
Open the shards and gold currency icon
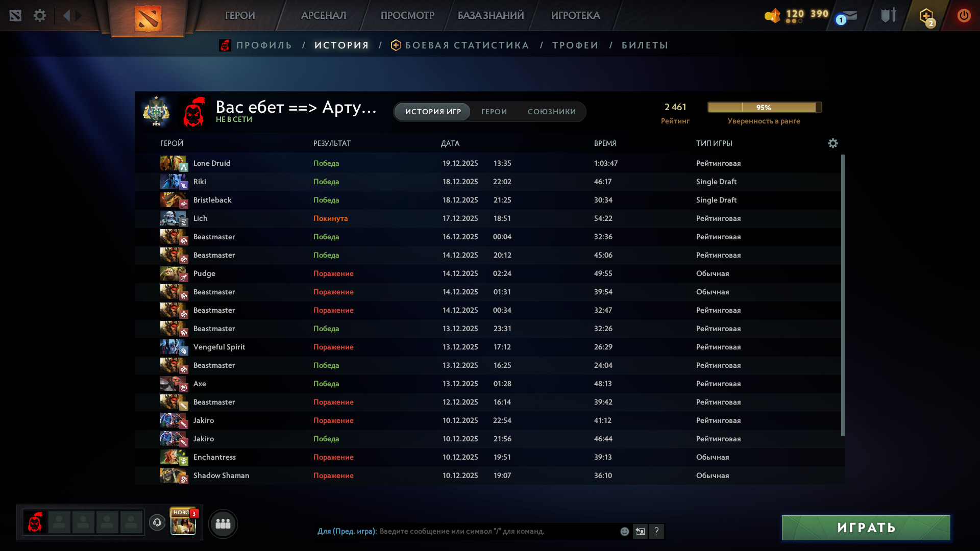tap(772, 15)
